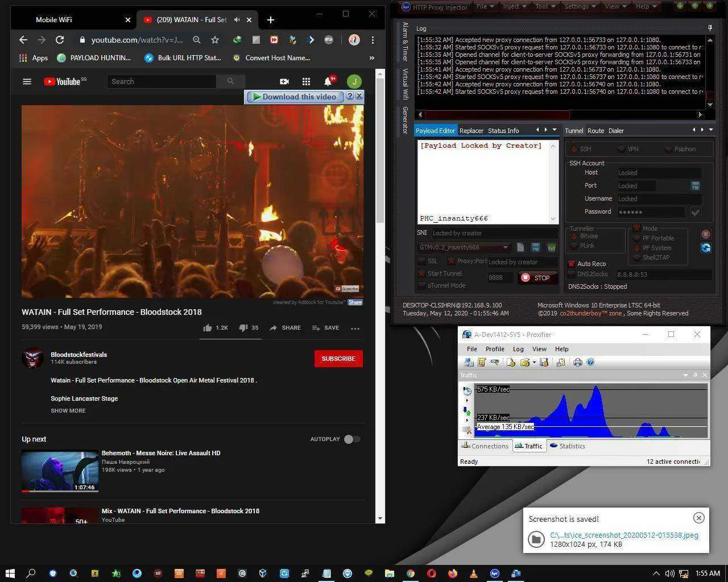Switch to the Replacer tab
728x582 pixels.
471,130
